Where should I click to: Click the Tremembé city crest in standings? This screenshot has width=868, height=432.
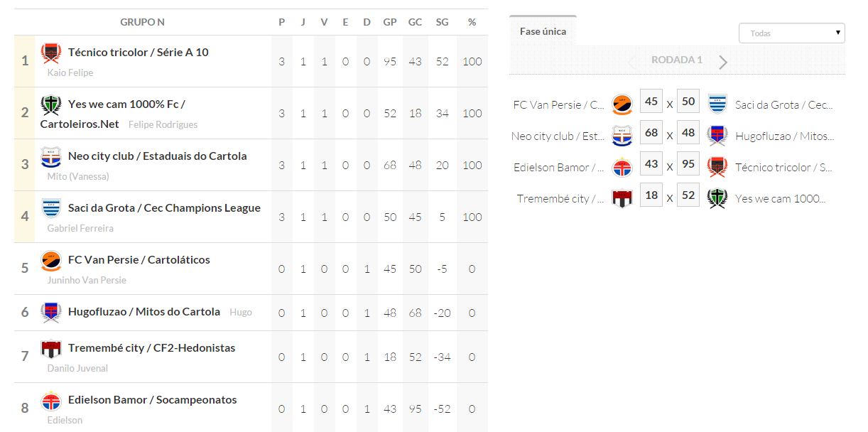[51, 349]
